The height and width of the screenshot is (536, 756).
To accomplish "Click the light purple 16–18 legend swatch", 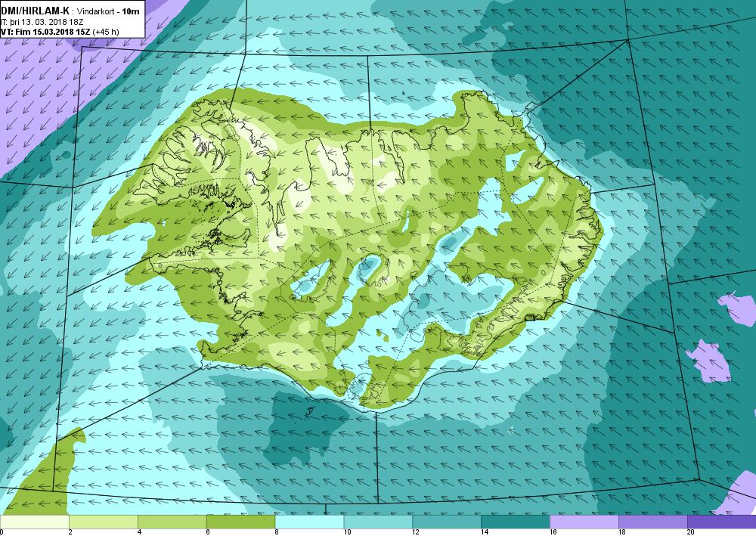I will click(584, 522).
